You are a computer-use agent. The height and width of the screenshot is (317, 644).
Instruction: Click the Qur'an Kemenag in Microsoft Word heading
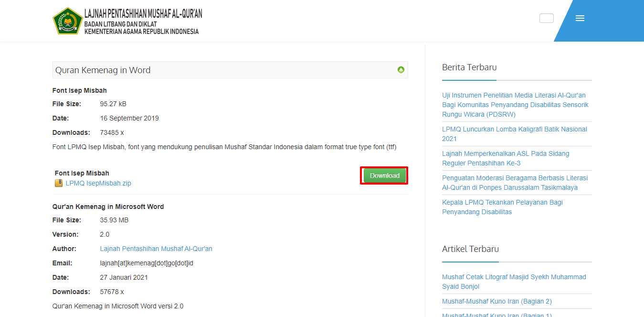pos(108,207)
